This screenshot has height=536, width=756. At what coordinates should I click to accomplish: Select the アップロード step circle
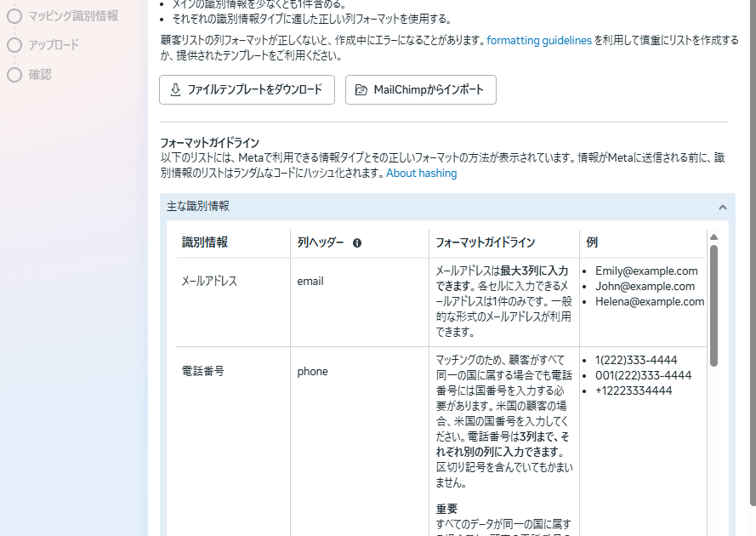(x=14, y=44)
